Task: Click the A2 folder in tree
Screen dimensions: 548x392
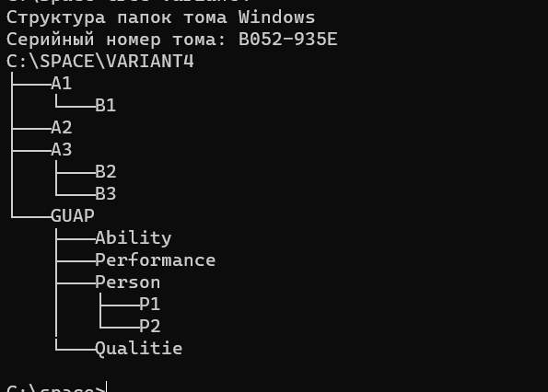Action: [x=62, y=127]
